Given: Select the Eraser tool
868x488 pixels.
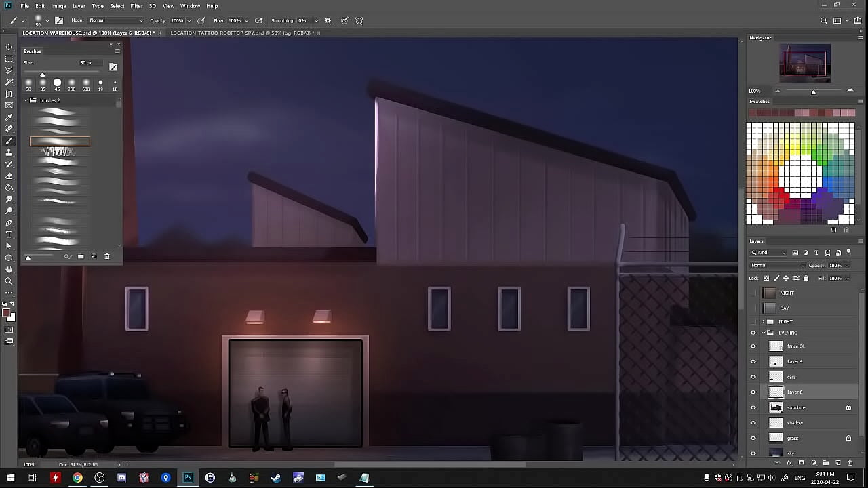Looking at the screenshot, I should [9, 176].
